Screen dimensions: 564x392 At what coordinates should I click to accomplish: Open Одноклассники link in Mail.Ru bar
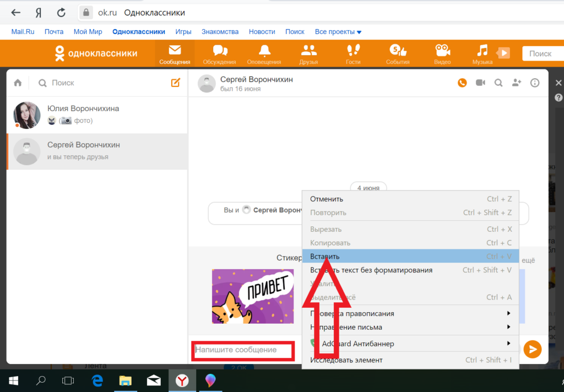tap(138, 31)
